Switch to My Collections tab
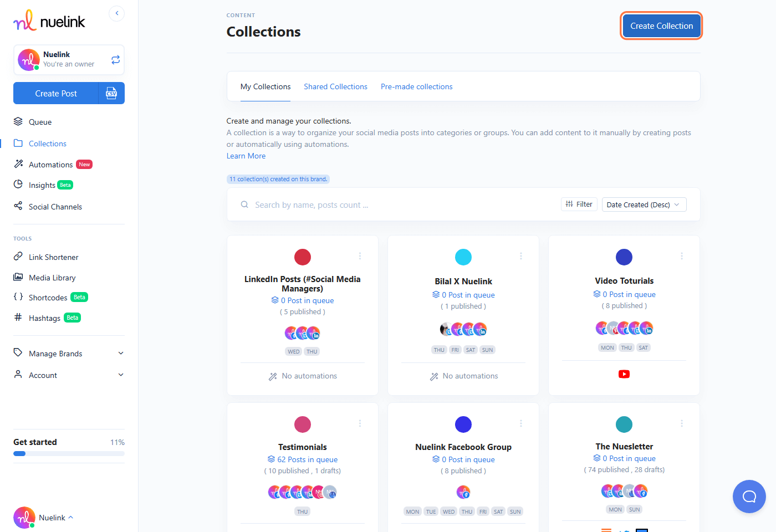Screen dimensions: 776x532 tap(266, 86)
